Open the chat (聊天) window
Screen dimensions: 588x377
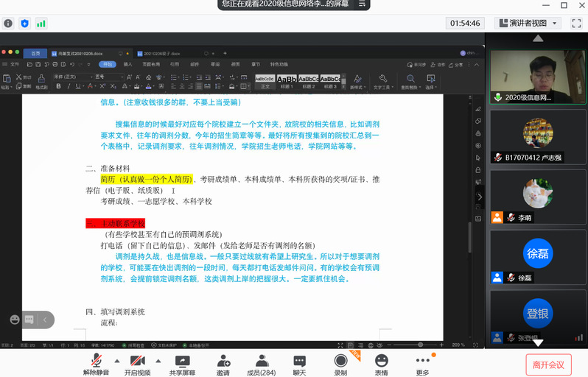[299, 364]
